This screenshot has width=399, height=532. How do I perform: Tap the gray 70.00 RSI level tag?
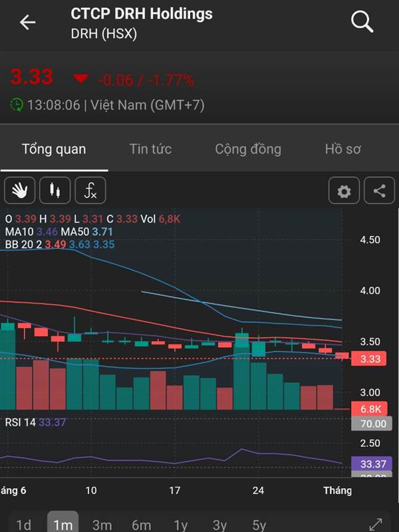pos(372,424)
